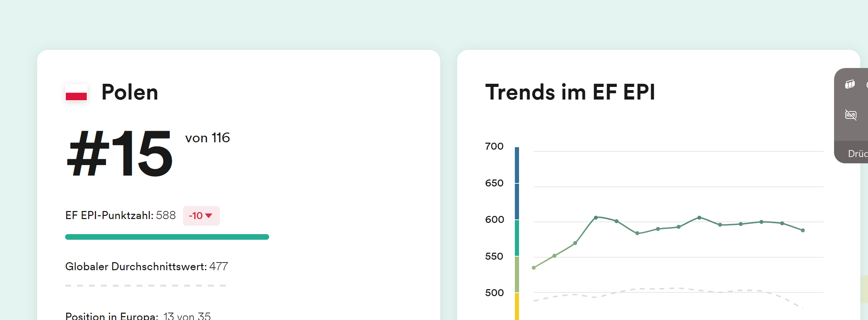Screen dimensions: 868x320
Task: Click the battery icon in side overlay
Action: click(850, 84)
